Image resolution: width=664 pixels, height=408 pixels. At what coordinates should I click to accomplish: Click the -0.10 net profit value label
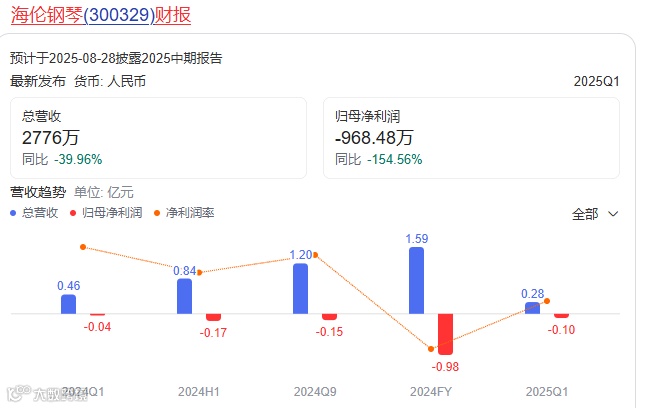click(561, 330)
